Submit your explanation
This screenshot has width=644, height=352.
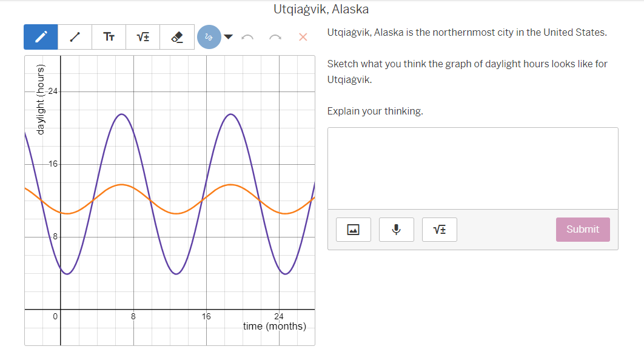(582, 229)
